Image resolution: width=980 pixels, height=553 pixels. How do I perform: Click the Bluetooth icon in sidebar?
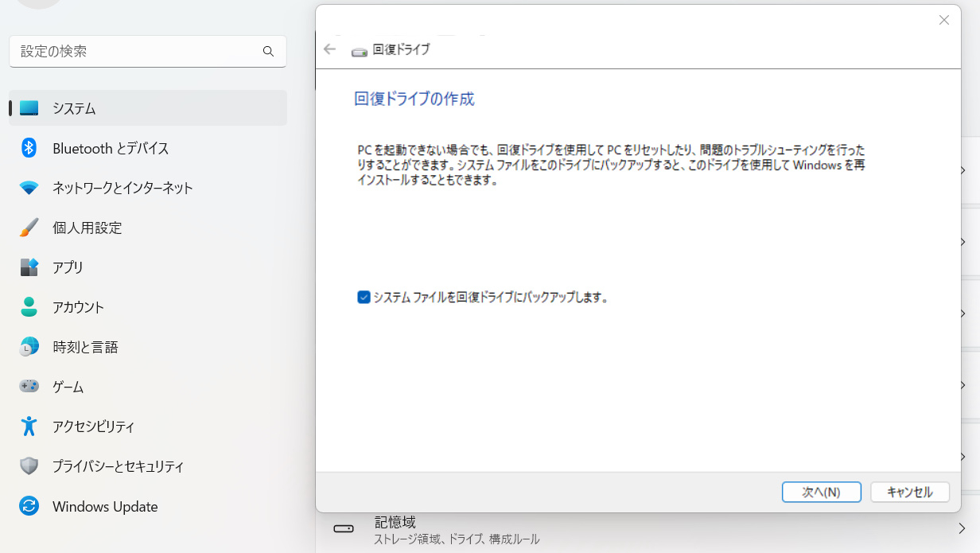click(29, 148)
